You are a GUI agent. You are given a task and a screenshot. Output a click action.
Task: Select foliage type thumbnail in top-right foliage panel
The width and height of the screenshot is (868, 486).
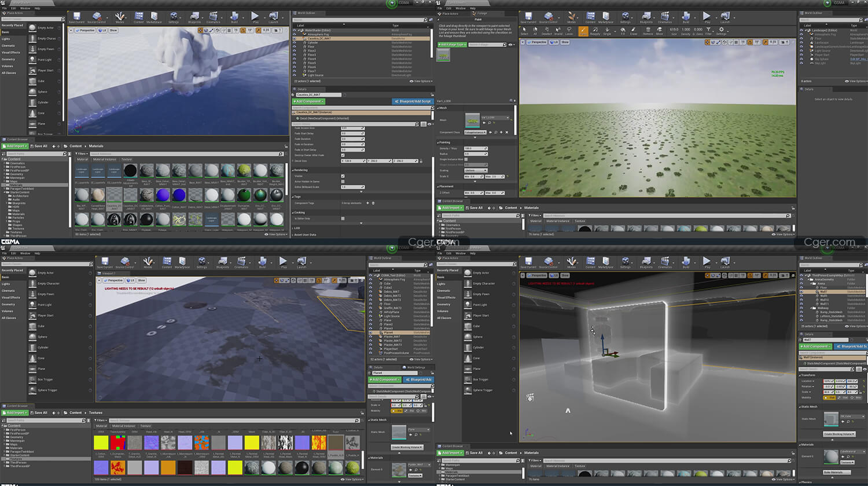pos(443,56)
